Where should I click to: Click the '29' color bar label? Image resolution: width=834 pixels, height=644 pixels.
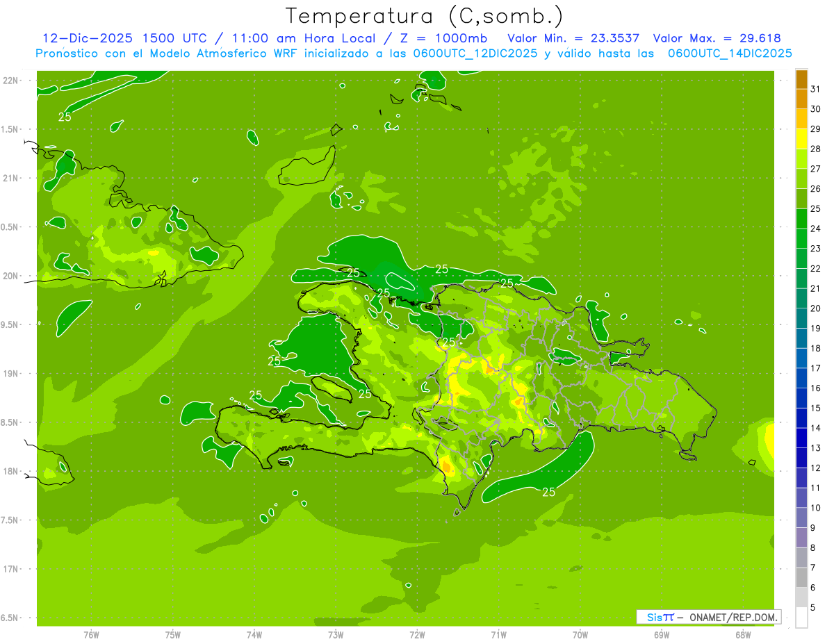(815, 129)
